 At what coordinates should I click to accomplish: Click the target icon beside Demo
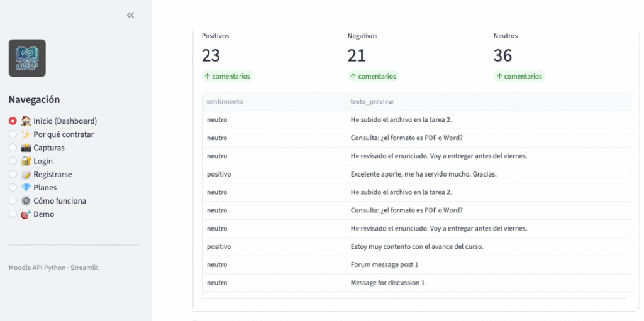tap(26, 214)
